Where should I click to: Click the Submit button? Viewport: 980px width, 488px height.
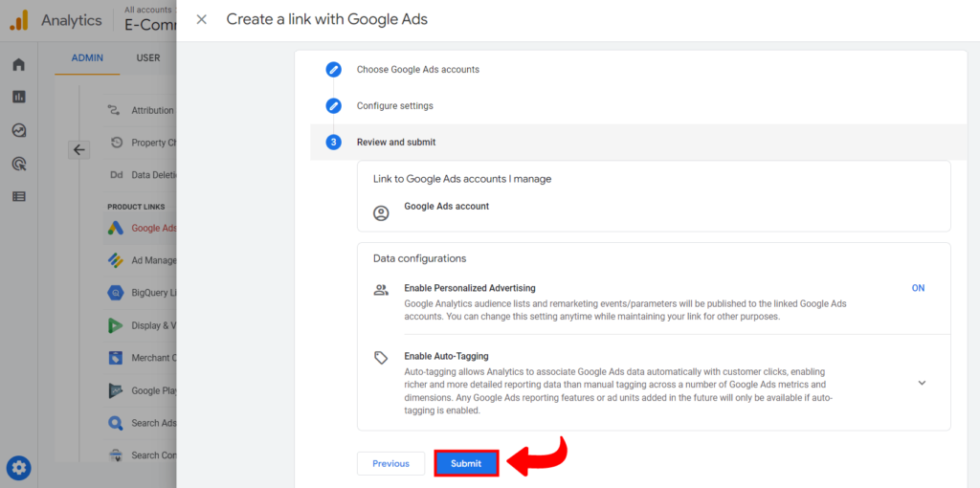[466, 464]
